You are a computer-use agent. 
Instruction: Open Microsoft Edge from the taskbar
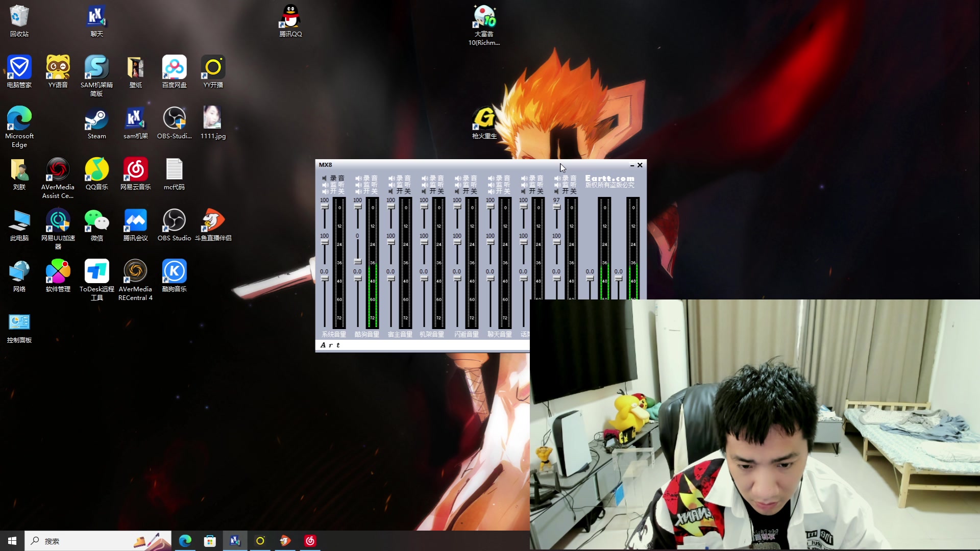point(185,541)
